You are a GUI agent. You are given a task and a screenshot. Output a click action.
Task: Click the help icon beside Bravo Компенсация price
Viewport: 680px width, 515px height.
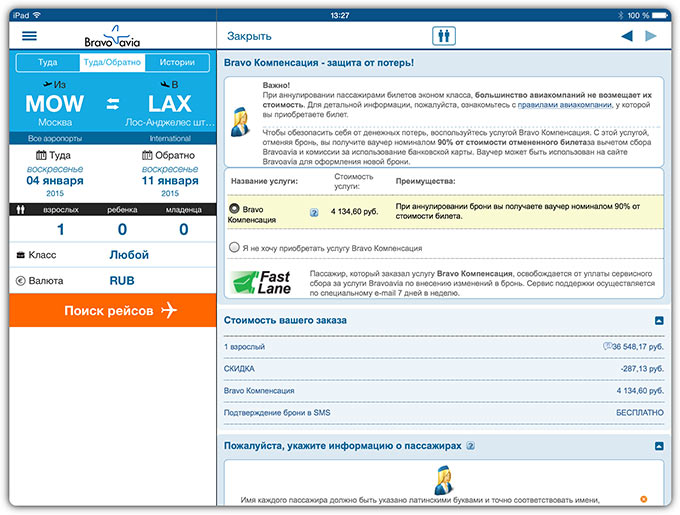(x=314, y=212)
